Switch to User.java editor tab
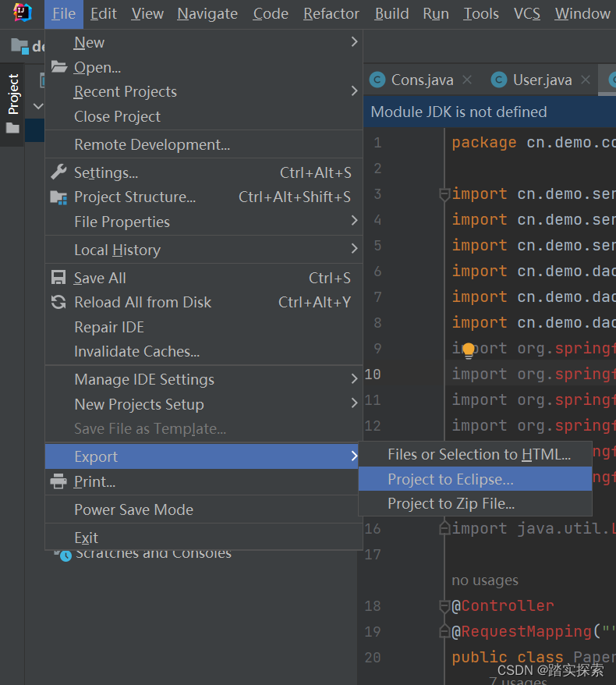 pos(542,80)
